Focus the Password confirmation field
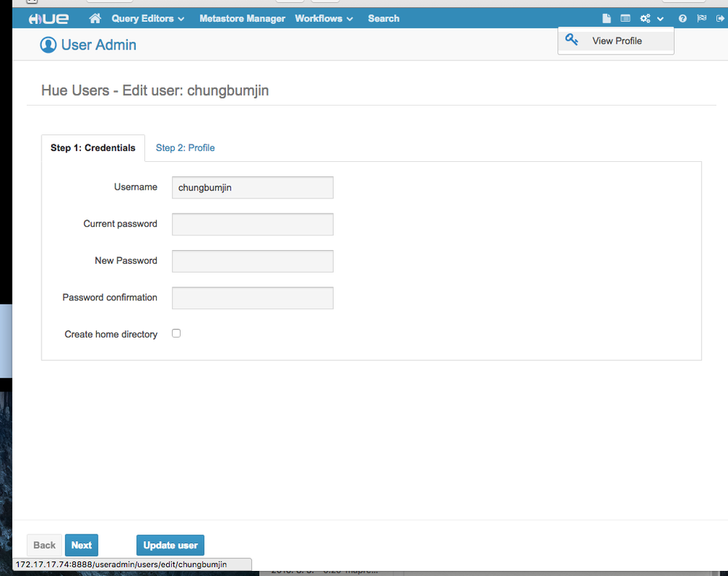Image resolution: width=728 pixels, height=576 pixels. [253, 297]
